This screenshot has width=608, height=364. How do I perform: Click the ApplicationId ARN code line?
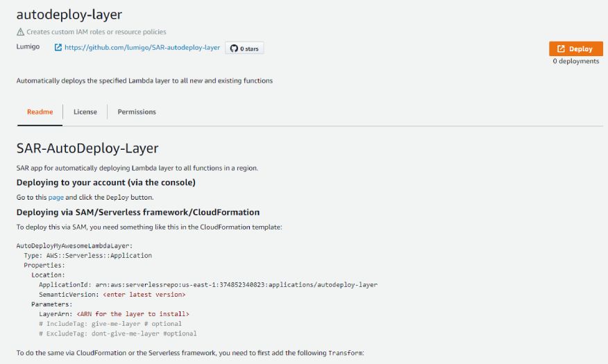click(208, 285)
